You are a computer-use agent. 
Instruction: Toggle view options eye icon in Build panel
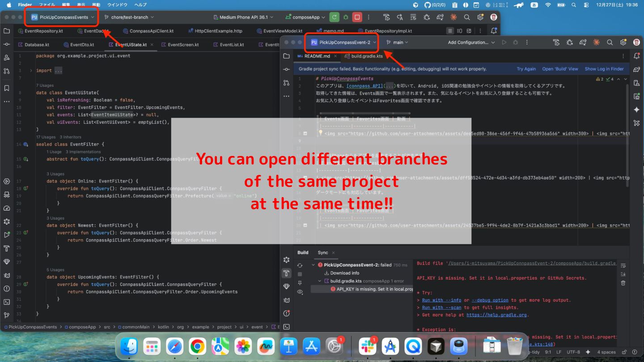coord(300,292)
